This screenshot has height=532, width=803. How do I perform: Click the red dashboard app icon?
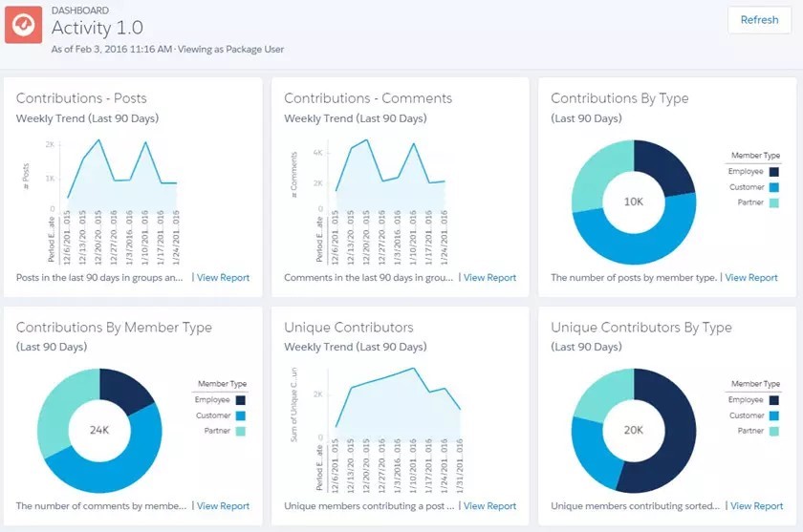(23, 25)
